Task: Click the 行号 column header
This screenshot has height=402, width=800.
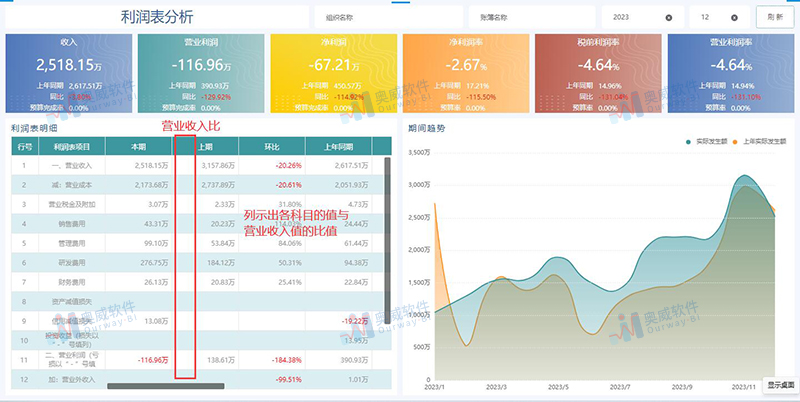Action: tap(24, 147)
